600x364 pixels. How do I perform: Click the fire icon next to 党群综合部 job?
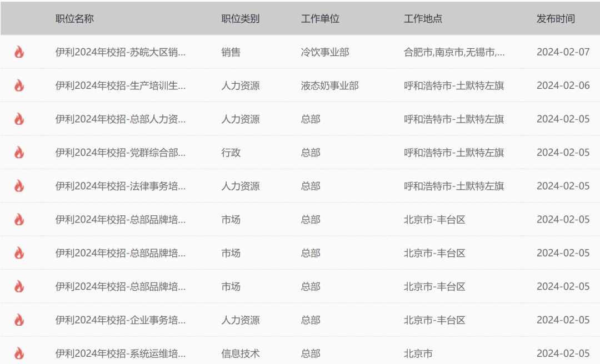[x=19, y=153]
